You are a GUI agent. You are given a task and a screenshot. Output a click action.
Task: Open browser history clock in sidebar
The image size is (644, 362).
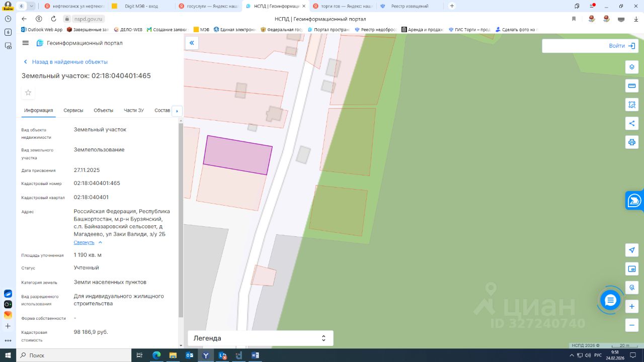pos(8,19)
